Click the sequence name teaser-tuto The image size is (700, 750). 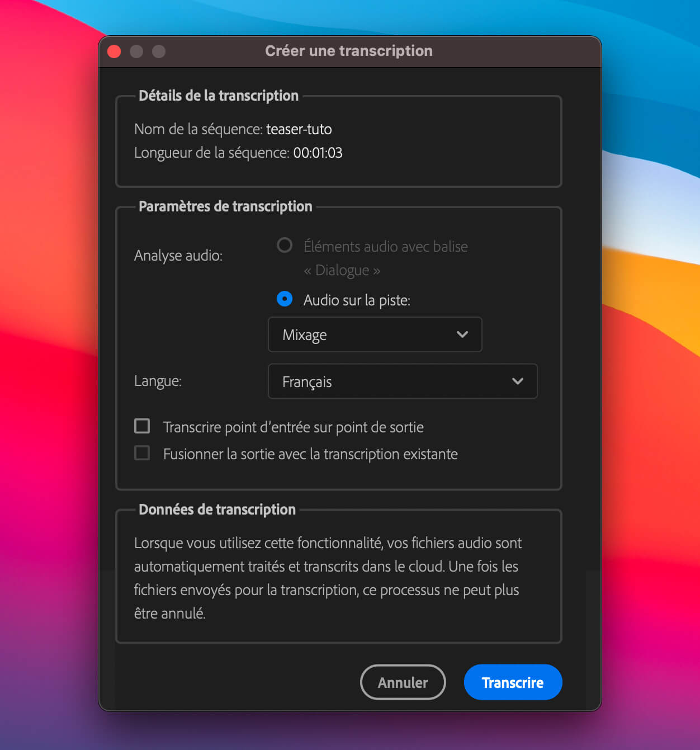click(299, 129)
